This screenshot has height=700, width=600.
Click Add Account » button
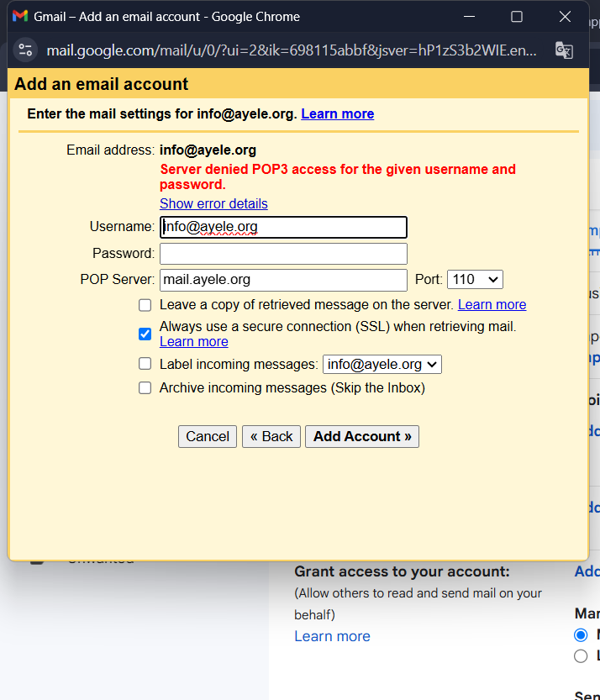(x=362, y=436)
